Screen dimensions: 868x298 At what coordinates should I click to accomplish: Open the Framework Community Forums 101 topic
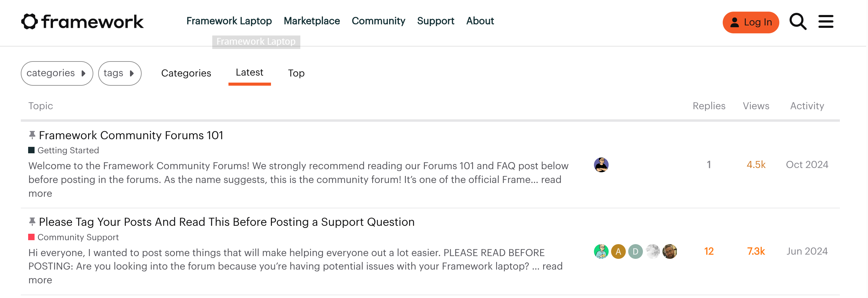point(131,135)
